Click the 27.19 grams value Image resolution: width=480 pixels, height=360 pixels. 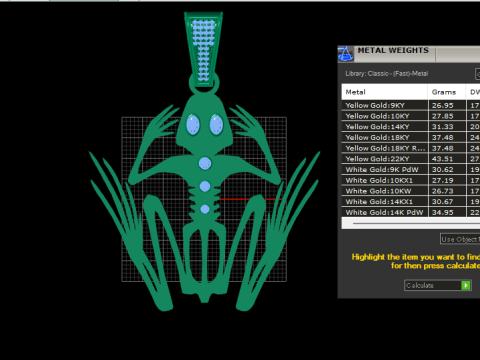pos(443,180)
